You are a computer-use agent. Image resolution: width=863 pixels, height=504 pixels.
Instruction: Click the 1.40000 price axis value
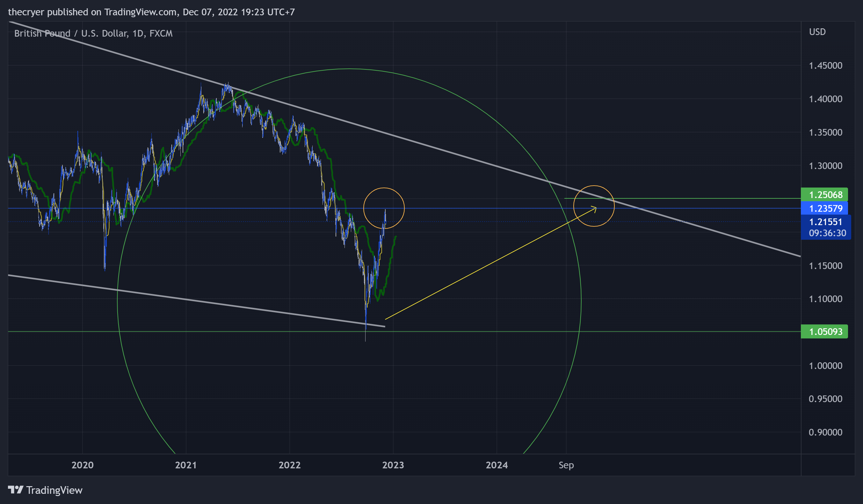pyautogui.click(x=825, y=99)
